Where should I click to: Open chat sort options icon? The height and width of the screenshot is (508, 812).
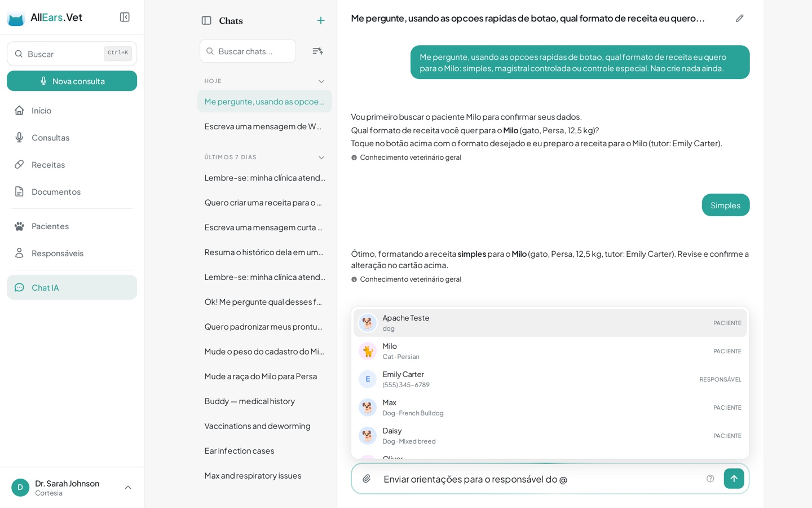point(317,51)
